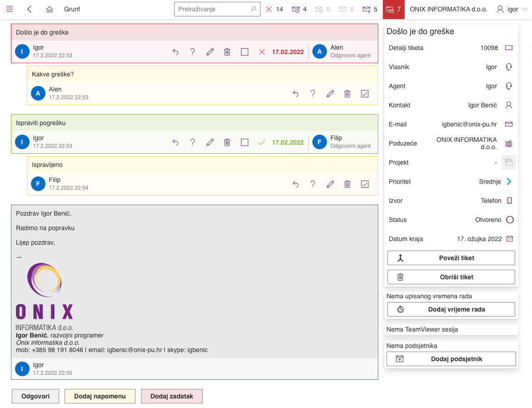The width and height of the screenshot is (532, 408).
Task: Delete the 'Došlo je do greške' task
Action: point(227,52)
